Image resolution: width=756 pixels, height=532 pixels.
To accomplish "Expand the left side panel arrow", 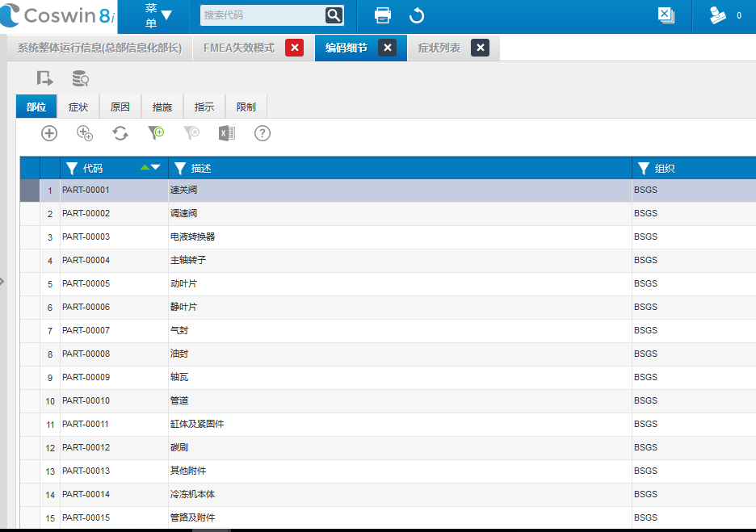I will pos(2,281).
